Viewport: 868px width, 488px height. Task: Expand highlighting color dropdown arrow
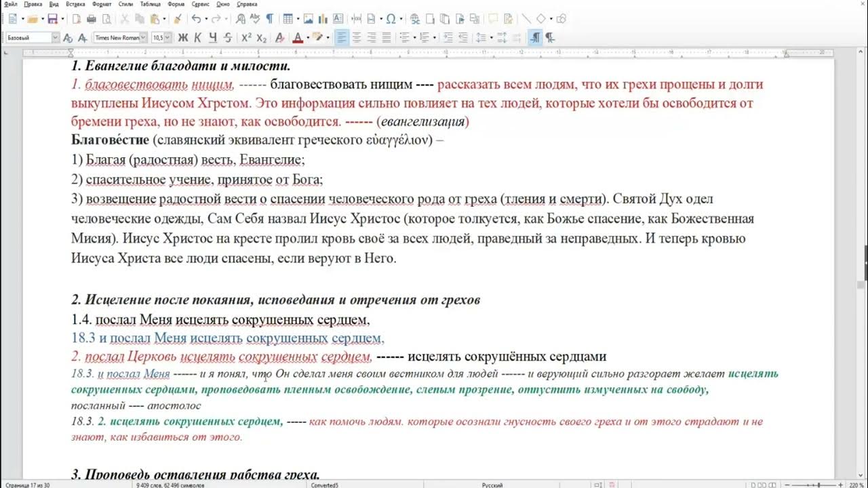click(x=328, y=38)
